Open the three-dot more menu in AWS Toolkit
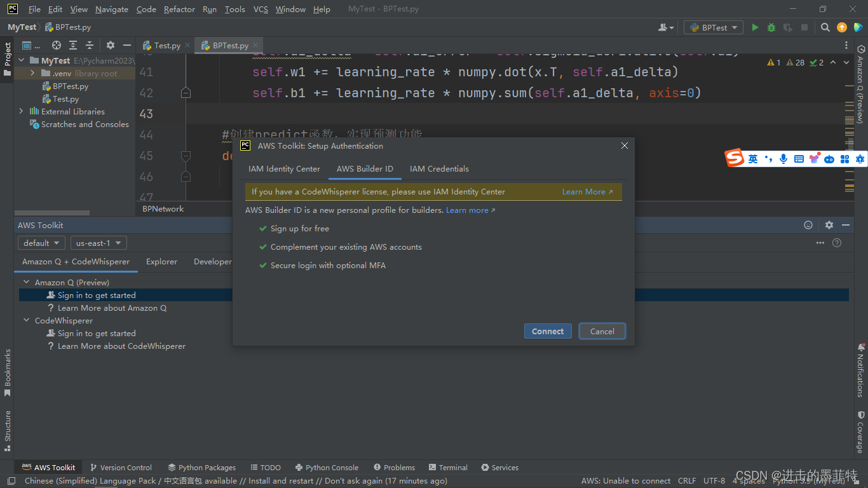This screenshot has width=868, height=488. 820,243
